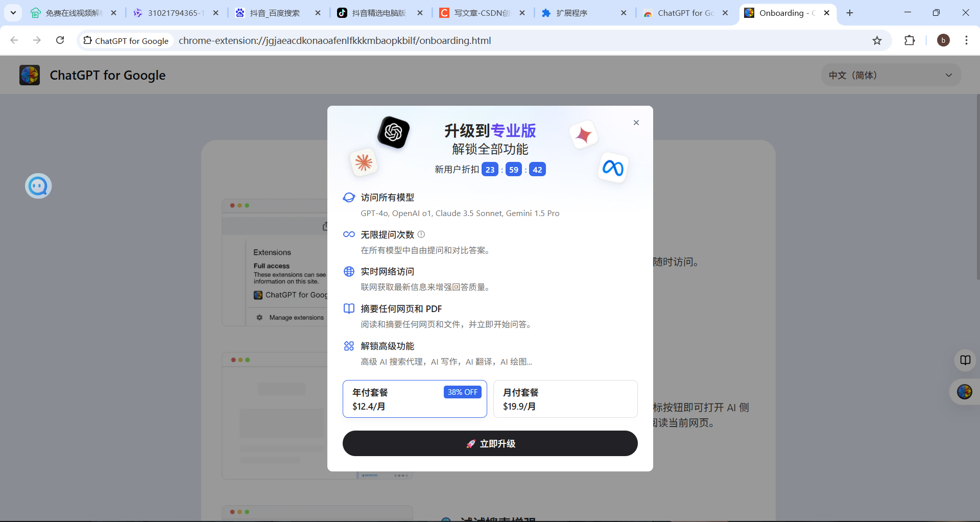The width and height of the screenshot is (980, 522).
Task: Open a new tab with the plus button
Action: click(850, 13)
